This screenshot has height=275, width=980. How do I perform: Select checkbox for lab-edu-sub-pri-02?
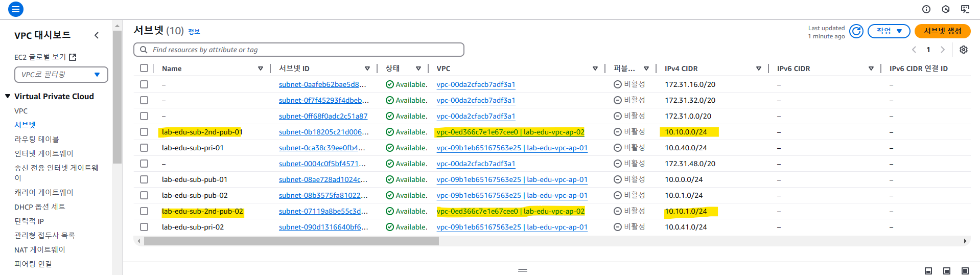[144, 227]
